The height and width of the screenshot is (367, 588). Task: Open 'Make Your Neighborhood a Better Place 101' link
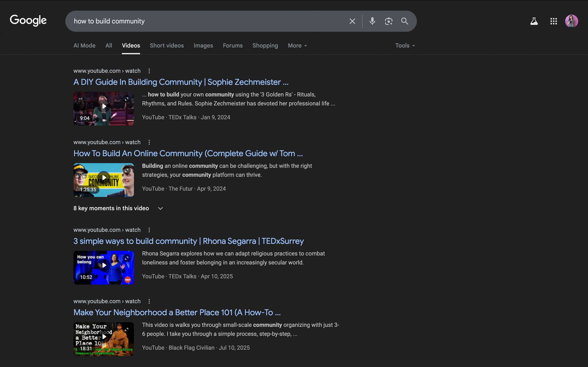click(177, 312)
